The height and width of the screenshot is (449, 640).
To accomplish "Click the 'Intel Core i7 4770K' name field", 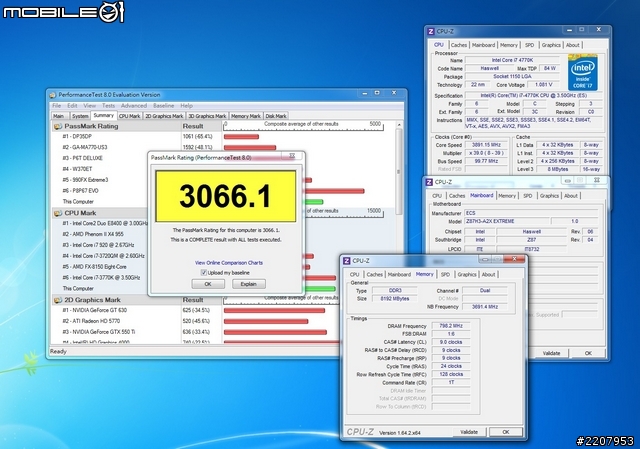I will tap(512, 60).
